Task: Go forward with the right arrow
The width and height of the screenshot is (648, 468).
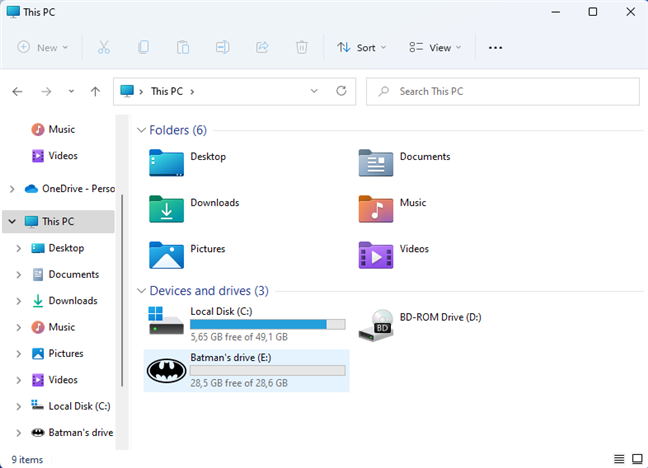Action: (46, 91)
